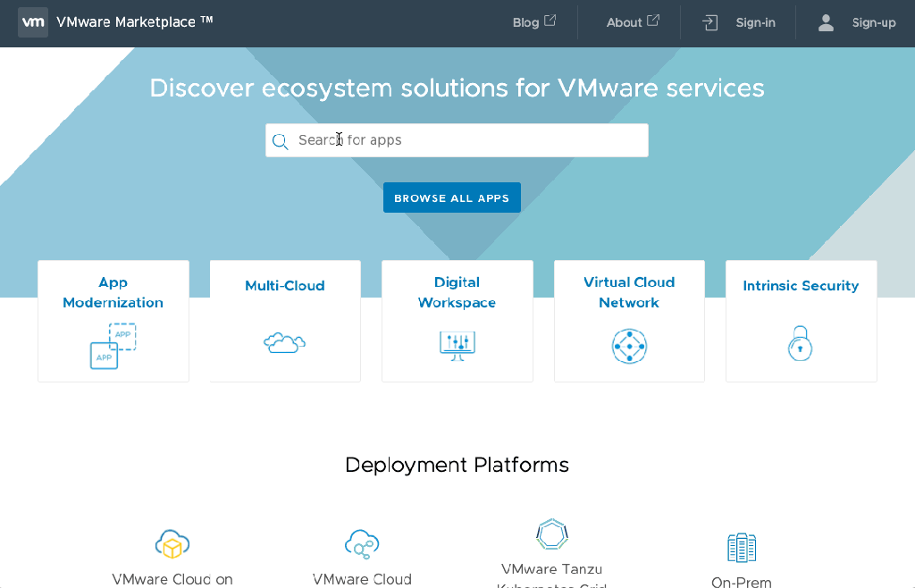The image size is (915, 588).
Task: Click the Virtual Cloud Network nodes icon
Action: [629, 346]
